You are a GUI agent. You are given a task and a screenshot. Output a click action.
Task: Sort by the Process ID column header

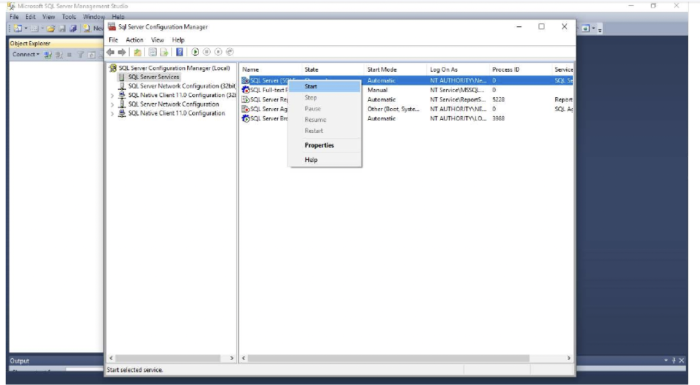point(520,70)
